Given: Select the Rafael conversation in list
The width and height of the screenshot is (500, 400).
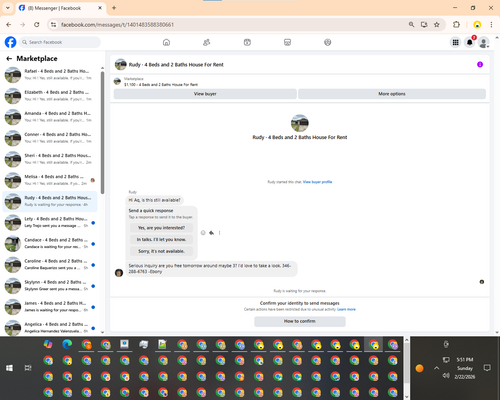Looking at the screenshot, I should [50, 75].
